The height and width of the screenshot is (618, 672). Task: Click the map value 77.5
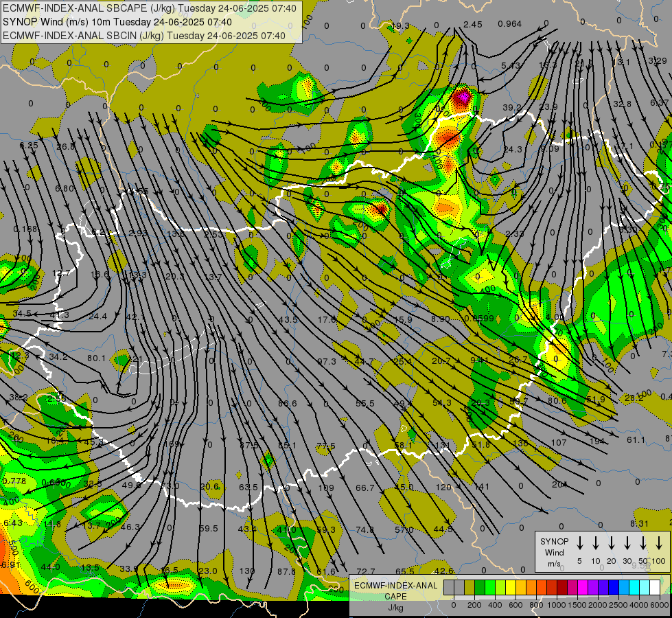pyautogui.click(x=326, y=446)
